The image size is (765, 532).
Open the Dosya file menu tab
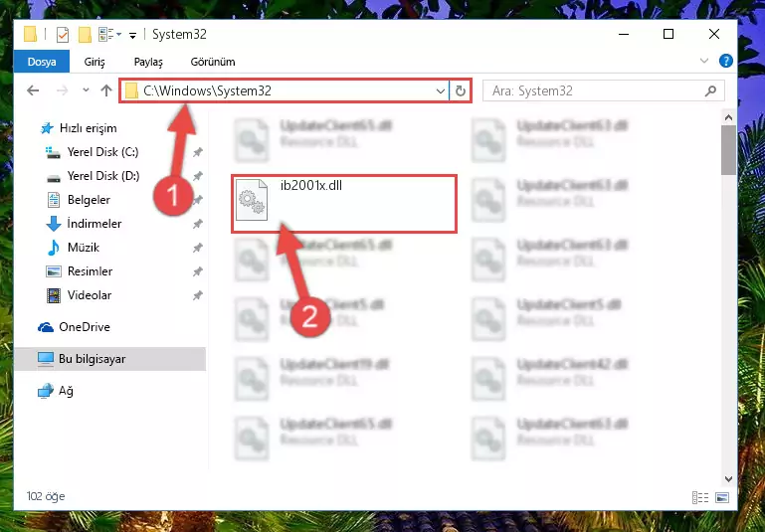[42, 62]
